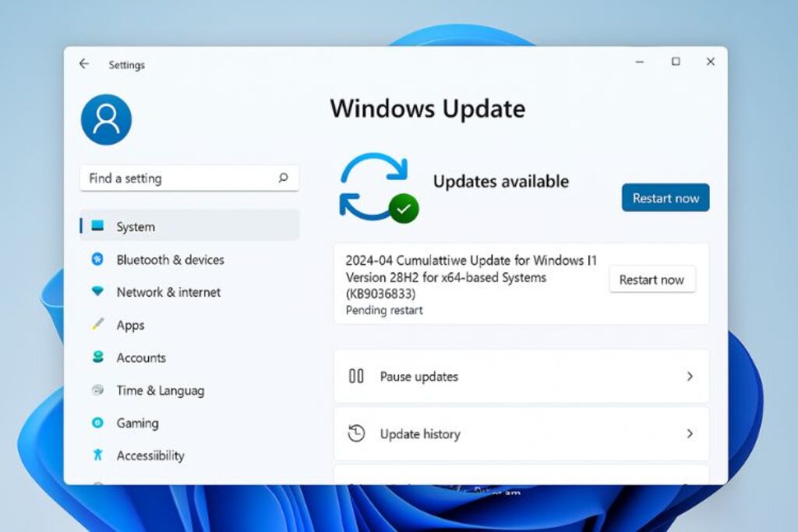This screenshot has width=798, height=532.
Task: Click the clock icon beside Update history
Action: (x=356, y=433)
